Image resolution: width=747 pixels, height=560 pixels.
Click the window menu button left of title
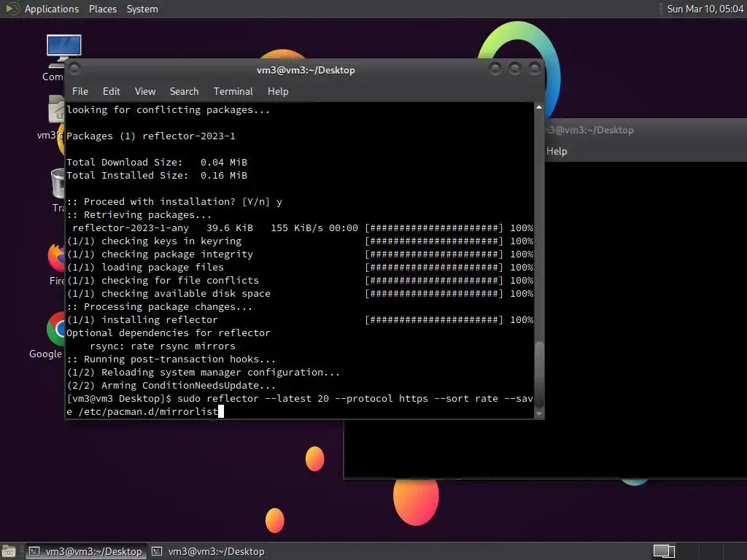pyautogui.click(x=75, y=69)
